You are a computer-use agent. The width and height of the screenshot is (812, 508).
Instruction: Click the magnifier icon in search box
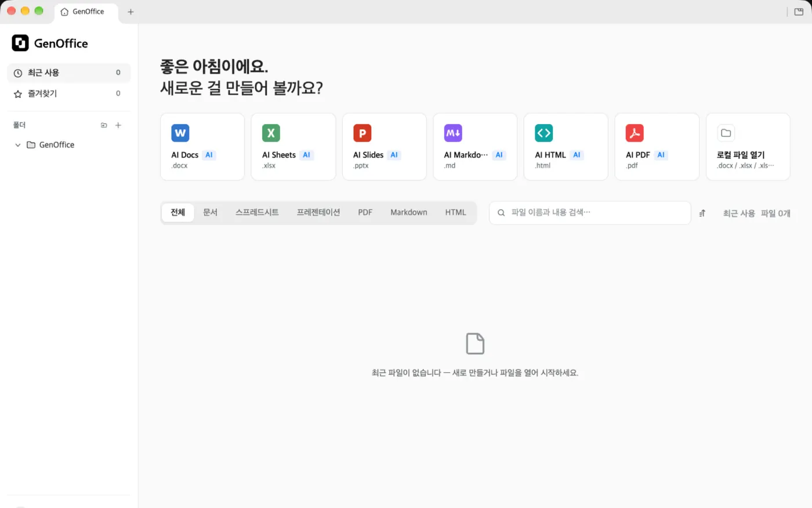501,213
